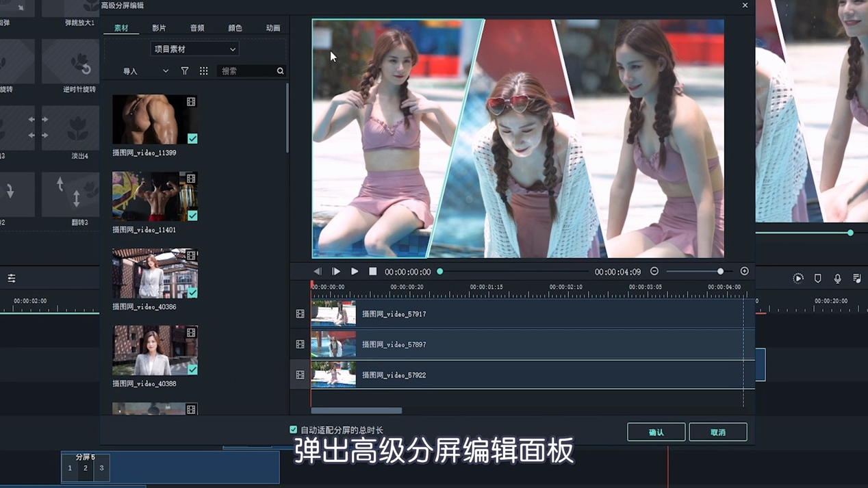This screenshot has width=868, height=488.
Task: Click film icon on 摄图网_video_11401 thumbnail
Action: 191,179
